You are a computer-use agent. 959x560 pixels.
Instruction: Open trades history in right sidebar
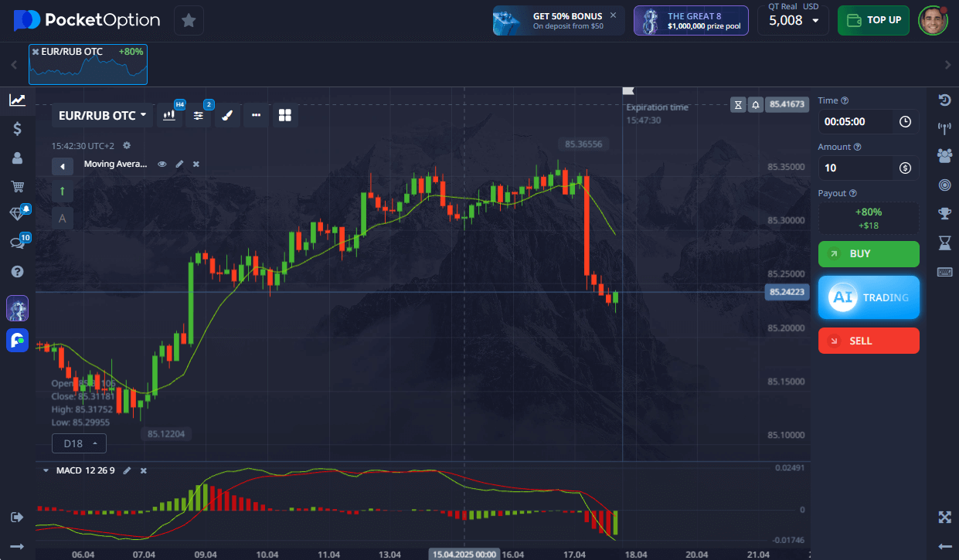(x=944, y=100)
